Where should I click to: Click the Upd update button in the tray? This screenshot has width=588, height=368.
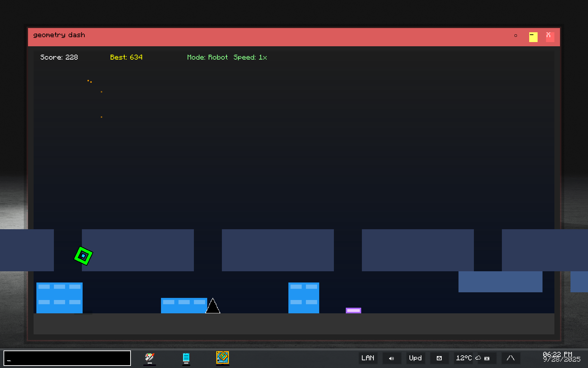pos(415,358)
